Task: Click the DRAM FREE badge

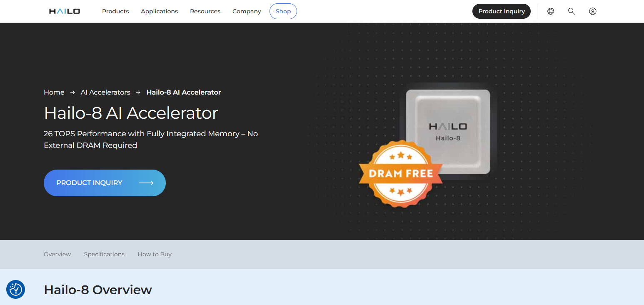Action: [x=401, y=173]
